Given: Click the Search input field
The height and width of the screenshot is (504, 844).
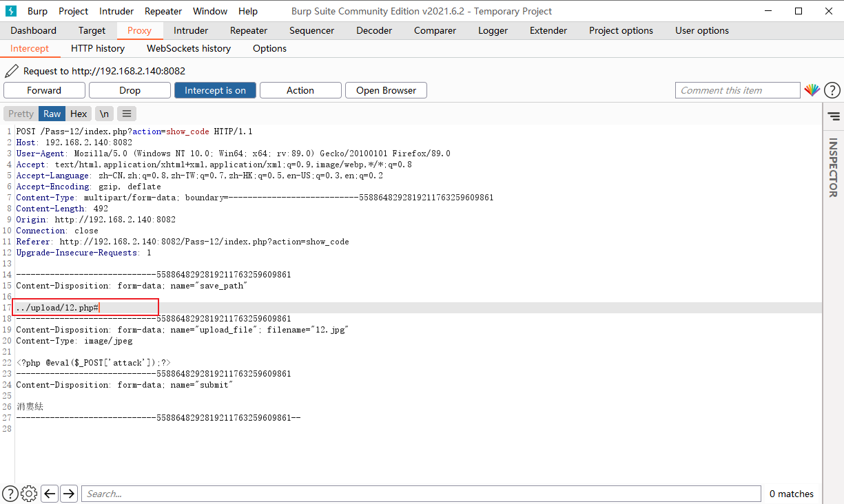Looking at the screenshot, I should pos(421,494).
